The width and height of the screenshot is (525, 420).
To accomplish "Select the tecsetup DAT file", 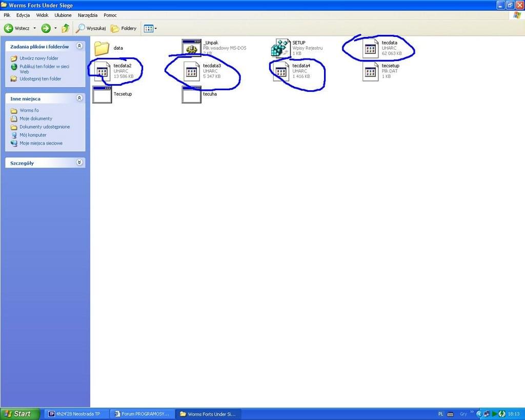I will pos(370,71).
